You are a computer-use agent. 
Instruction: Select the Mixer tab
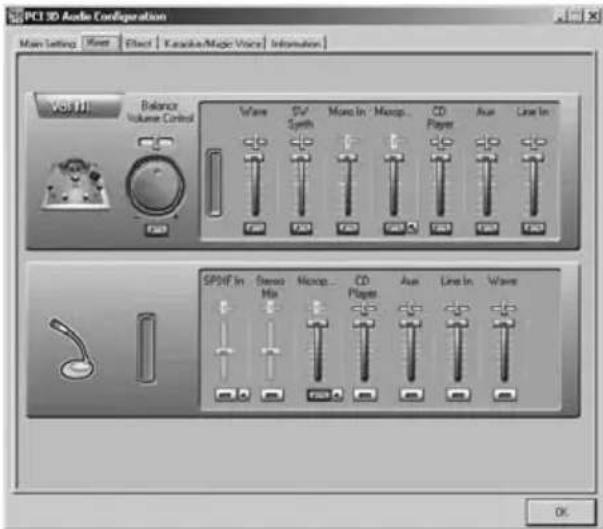tap(99, 43)
